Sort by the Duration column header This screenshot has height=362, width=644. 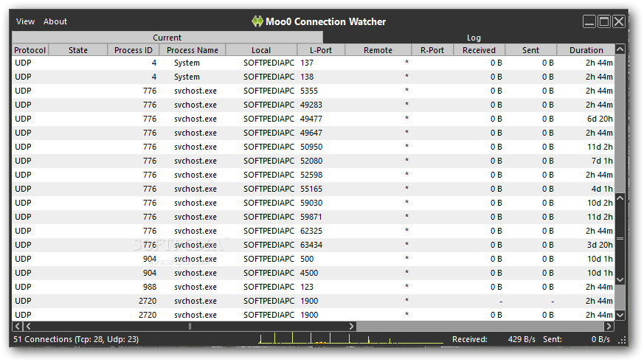pos(586,50)
